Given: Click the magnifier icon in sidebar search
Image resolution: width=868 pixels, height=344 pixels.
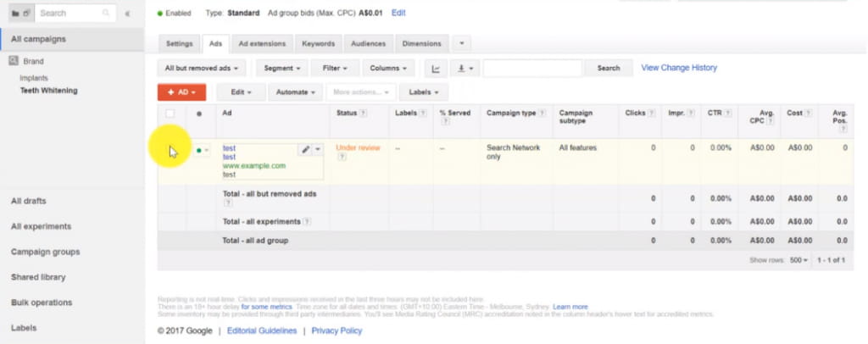Looking at the screenshot, I should [106, 13].
